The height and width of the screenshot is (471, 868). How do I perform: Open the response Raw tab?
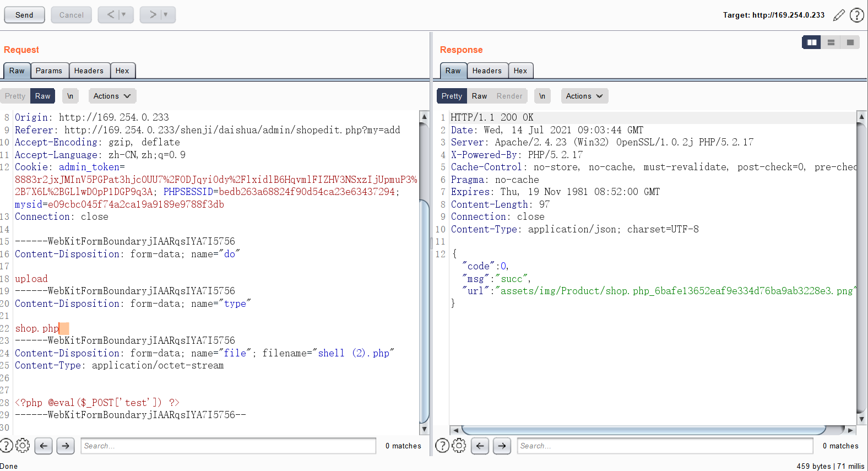453,71
